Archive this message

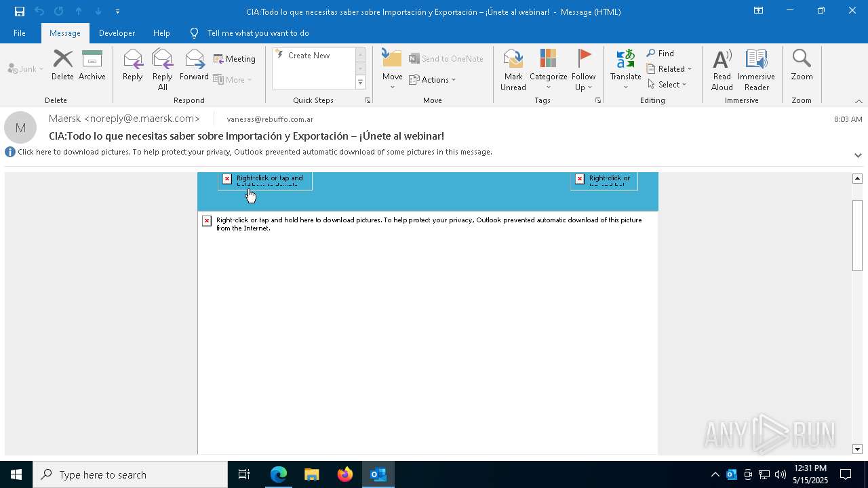click(92, 66)
